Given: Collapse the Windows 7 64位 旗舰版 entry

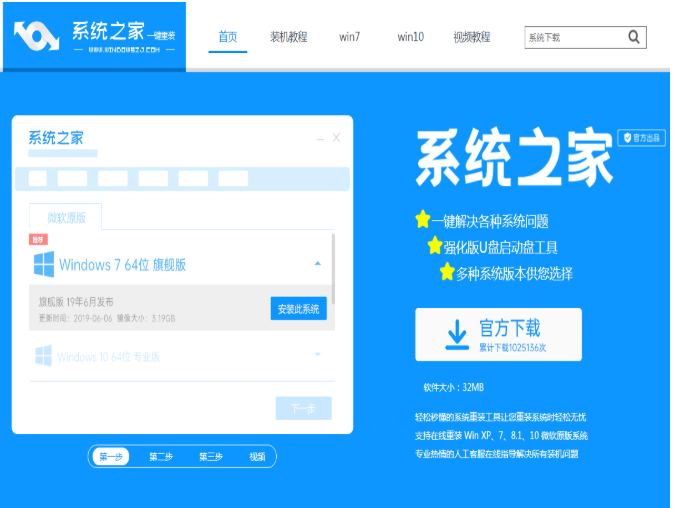Looking at the screenshot, I should click(x=318, y=263).
